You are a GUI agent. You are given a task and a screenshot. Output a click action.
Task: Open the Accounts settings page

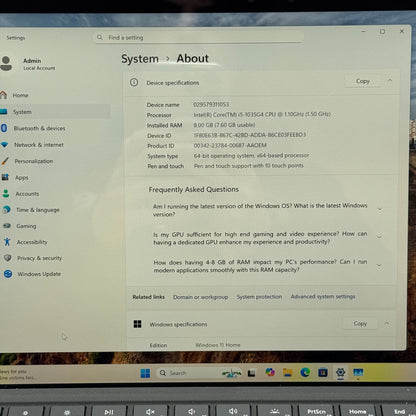pos(27,194)
